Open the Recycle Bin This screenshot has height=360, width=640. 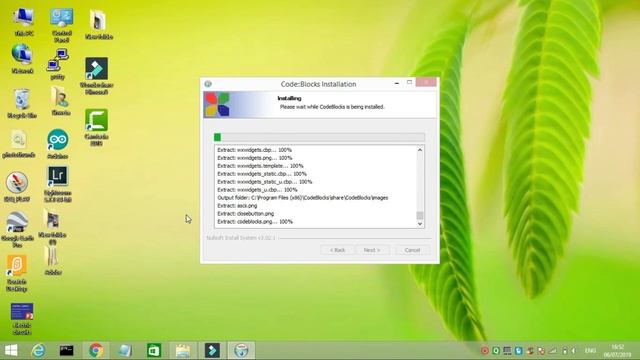[22, 103]
